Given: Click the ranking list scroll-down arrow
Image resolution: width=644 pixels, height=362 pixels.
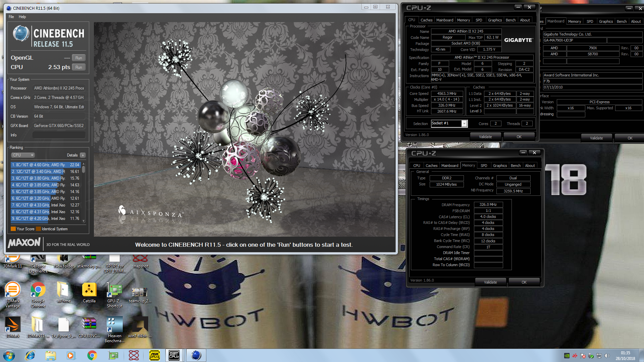Looking at the screenshot, I should [84, 221].
